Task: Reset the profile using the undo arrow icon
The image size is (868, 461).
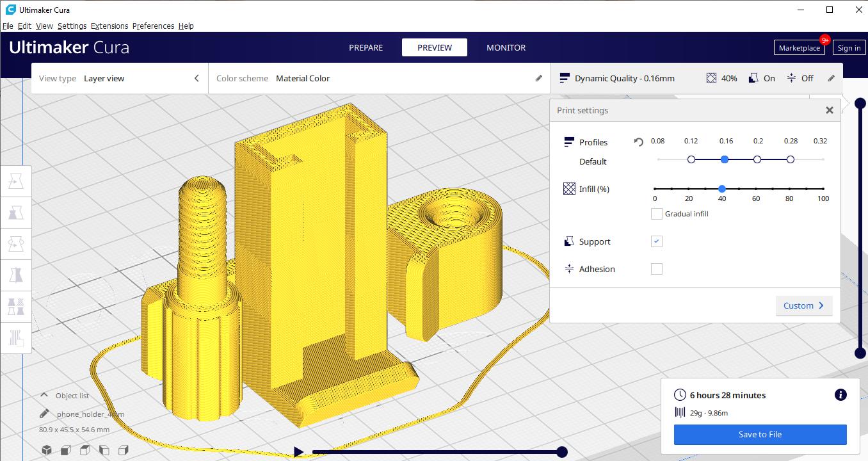Action: pos(638,142)
